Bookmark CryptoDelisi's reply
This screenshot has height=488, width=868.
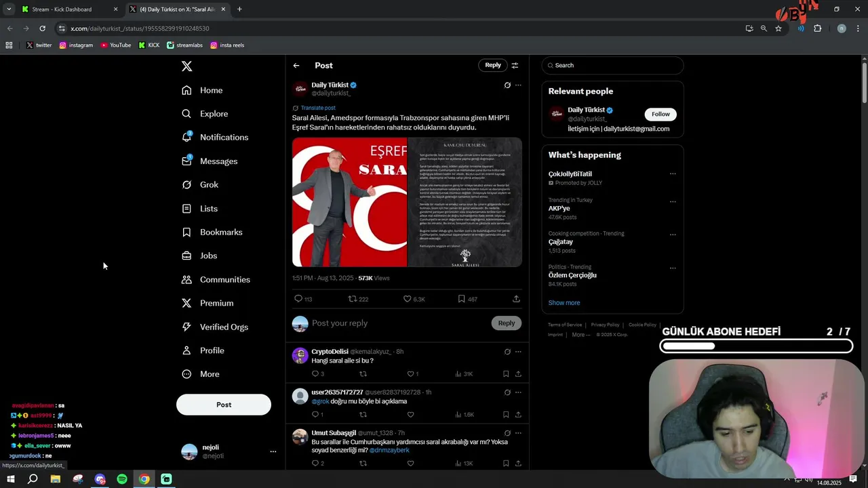pos(506,374)
